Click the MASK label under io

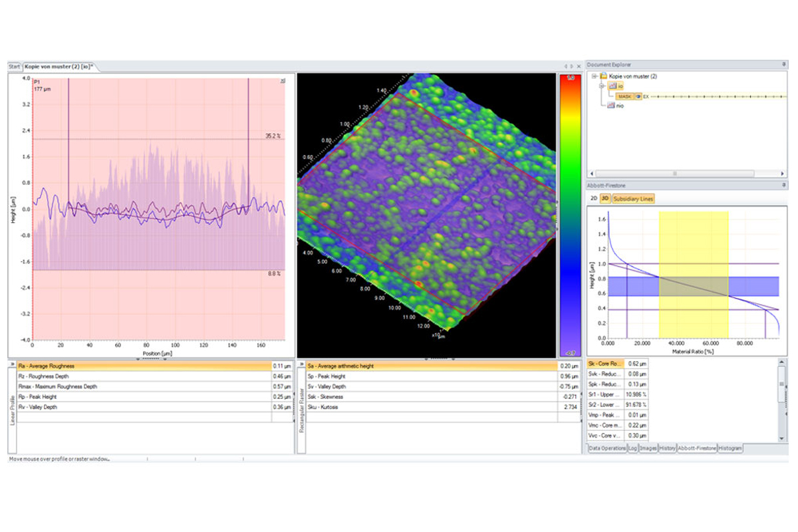click(624, 96)
